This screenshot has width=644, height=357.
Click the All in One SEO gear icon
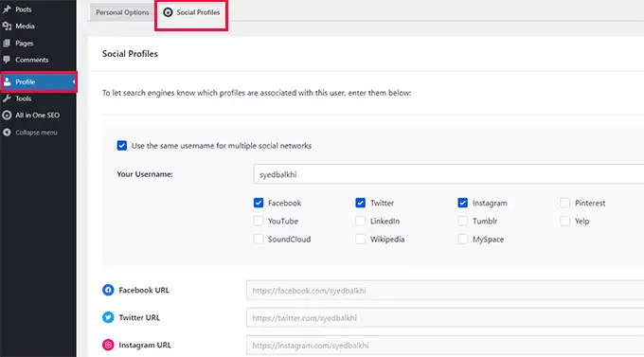pyautogui.click(x=7, y=116)
